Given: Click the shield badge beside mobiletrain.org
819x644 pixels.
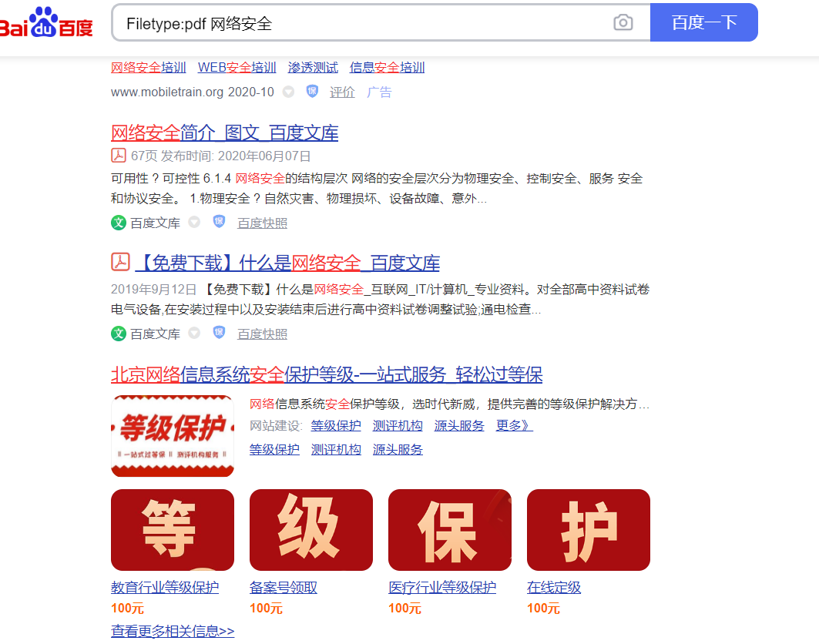Looking at the screenshot, I should point(312,91).
